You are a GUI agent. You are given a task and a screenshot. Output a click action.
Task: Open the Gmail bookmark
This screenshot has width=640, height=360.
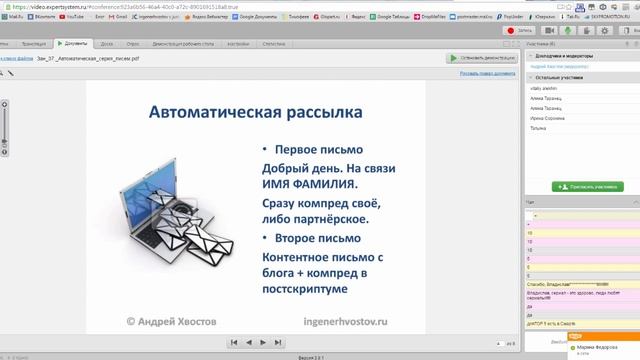coord(118,17)
